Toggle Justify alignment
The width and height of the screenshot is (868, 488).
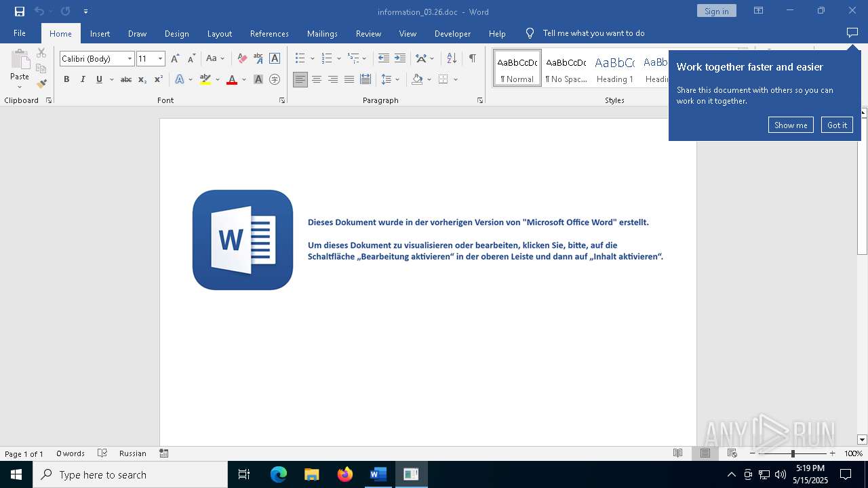pyautogui.click(x=349, y=79)
